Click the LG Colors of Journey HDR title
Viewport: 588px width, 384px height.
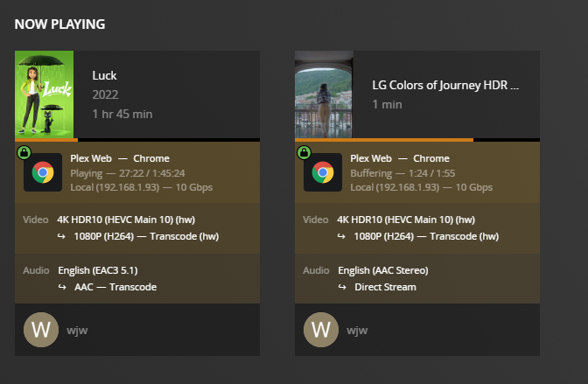pos(446,86)
